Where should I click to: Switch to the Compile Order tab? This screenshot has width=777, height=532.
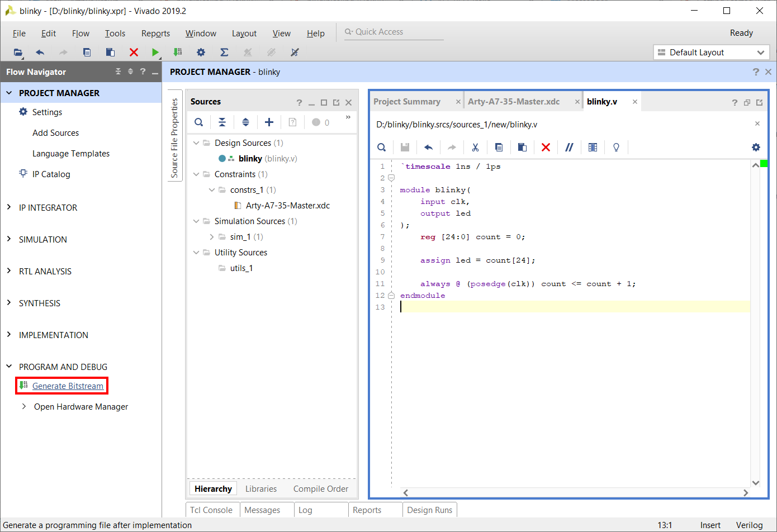pos(321,489)
